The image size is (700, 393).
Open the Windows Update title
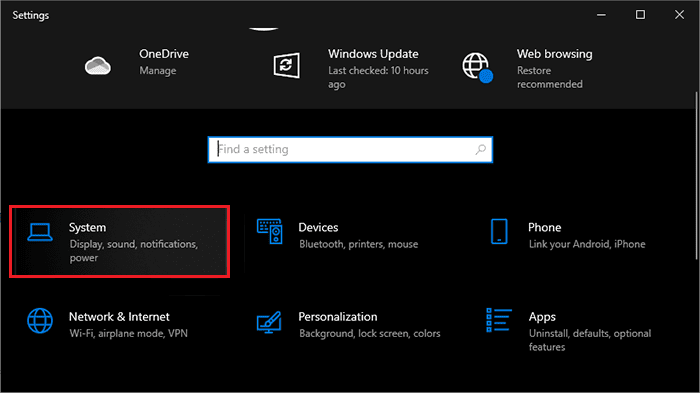373,54
